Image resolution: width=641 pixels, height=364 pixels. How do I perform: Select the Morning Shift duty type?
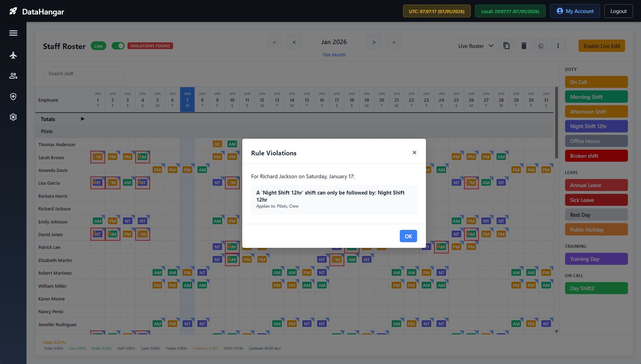click(x=596, y=97)
